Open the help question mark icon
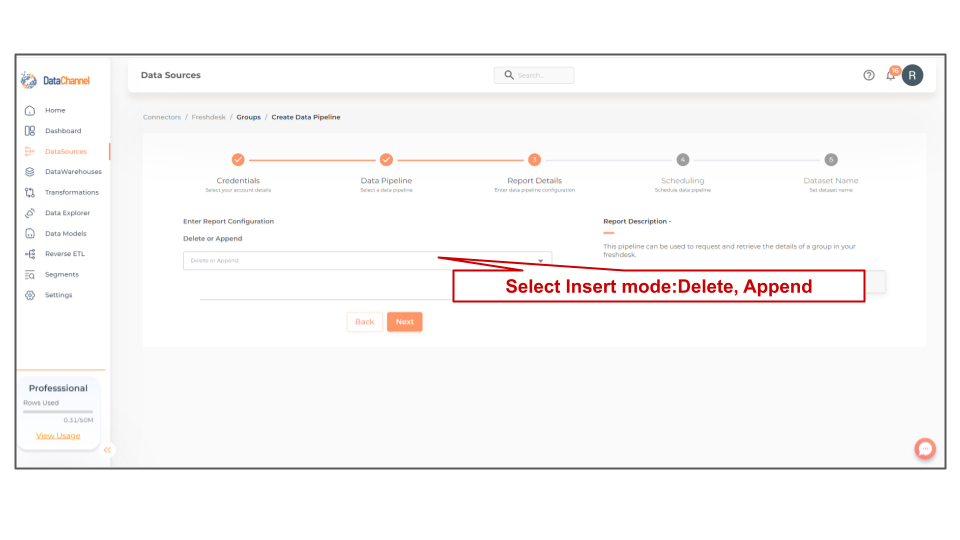This screenshot has height=540, width=960. click(x=869, y=75)
